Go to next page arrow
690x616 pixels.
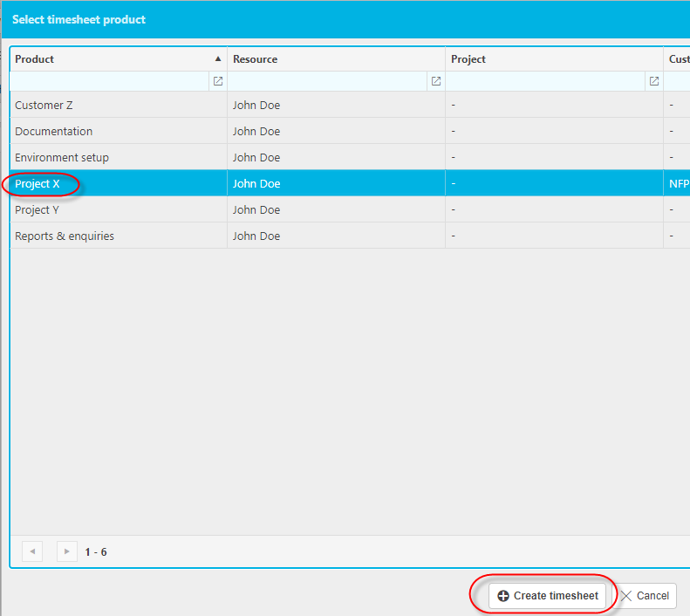pyautogui.click(x=67, y=551)
